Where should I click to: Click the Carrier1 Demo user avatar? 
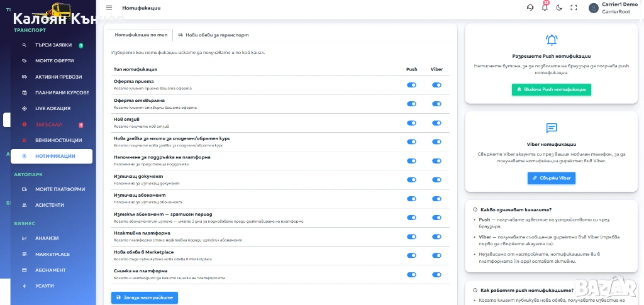[593, 8]
